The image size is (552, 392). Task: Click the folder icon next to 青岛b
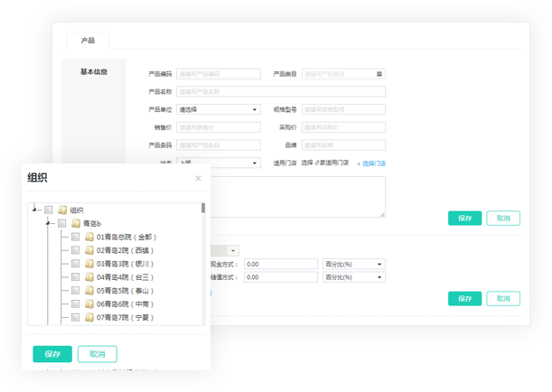76,223
